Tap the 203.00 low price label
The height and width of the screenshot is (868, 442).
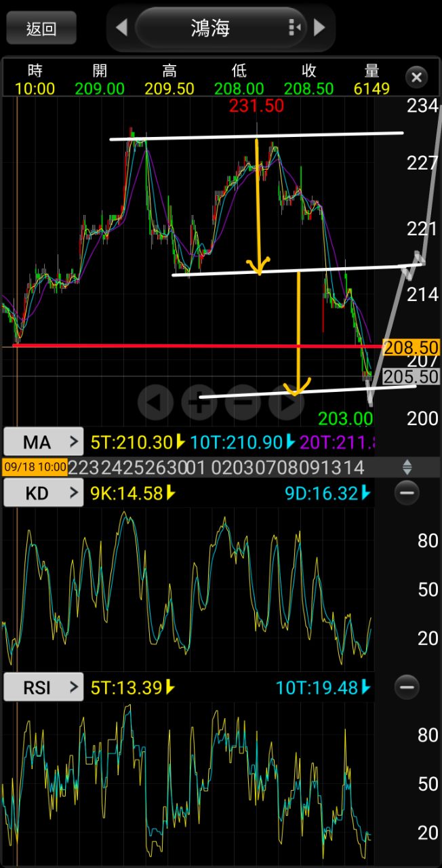345,418
